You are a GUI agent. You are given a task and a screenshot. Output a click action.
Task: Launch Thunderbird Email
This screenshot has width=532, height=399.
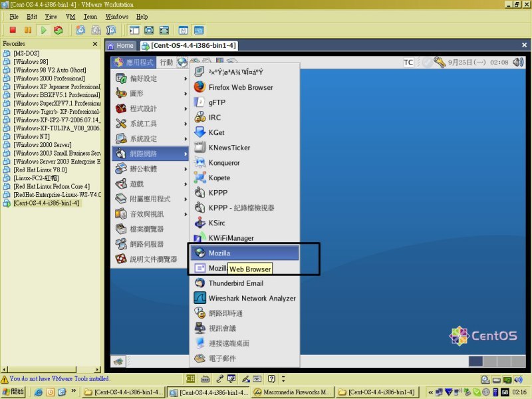244,283
